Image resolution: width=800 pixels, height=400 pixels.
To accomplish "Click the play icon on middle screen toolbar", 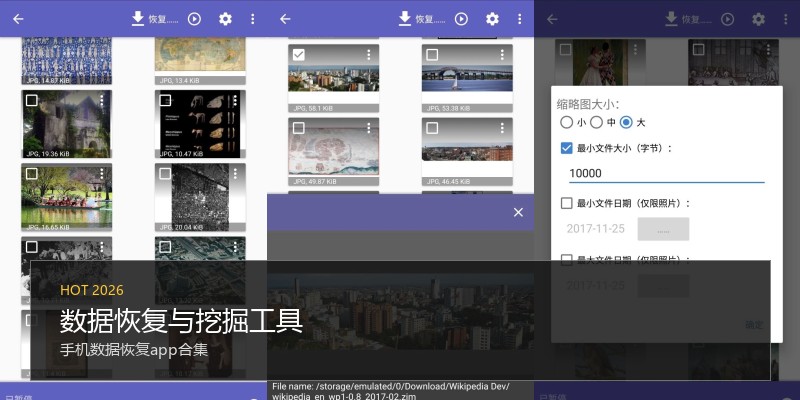I will click(461, 19).
